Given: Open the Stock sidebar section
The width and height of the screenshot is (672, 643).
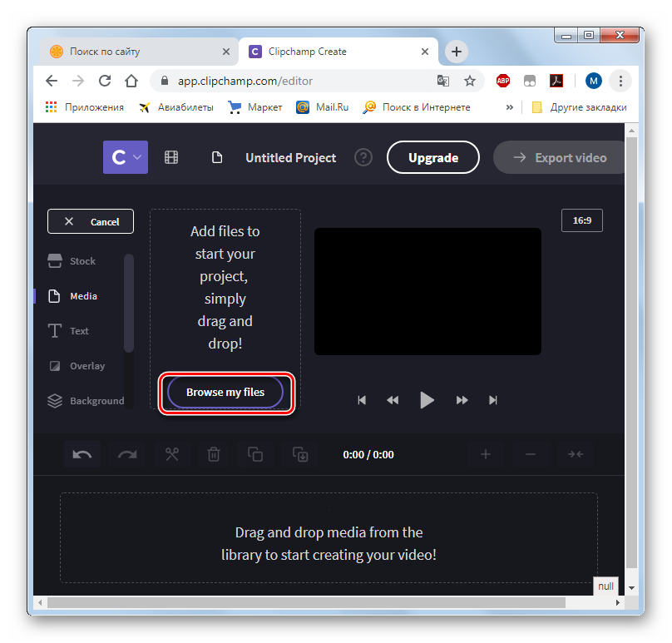Looking at the screenshot, I should pos(72,260).
